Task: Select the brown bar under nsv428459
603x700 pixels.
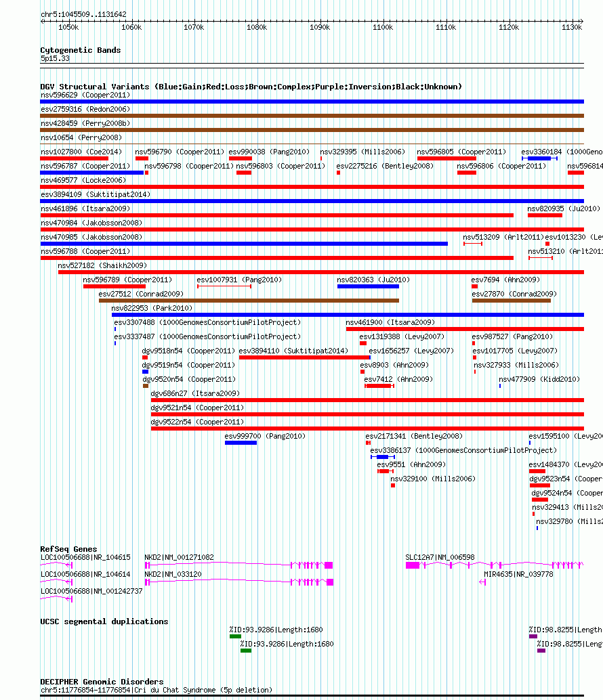Action: (x=312, y=130)
